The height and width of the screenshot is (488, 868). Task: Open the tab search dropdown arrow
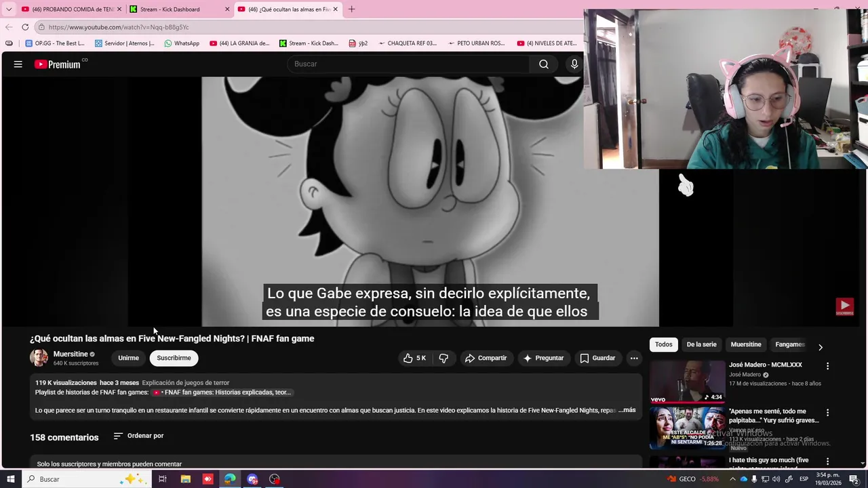pyautogui.click(x=8, y=9)
